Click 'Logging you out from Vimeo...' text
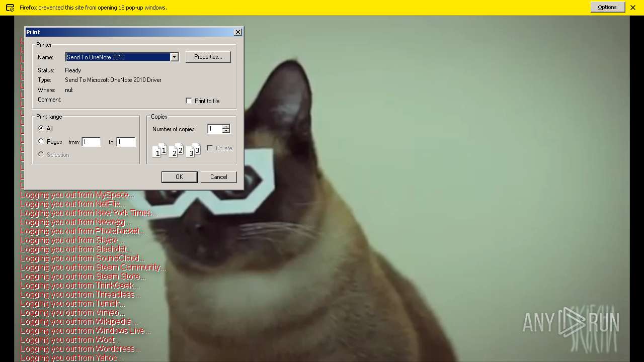This screenshot has height=362, width=644. [72, 312]
